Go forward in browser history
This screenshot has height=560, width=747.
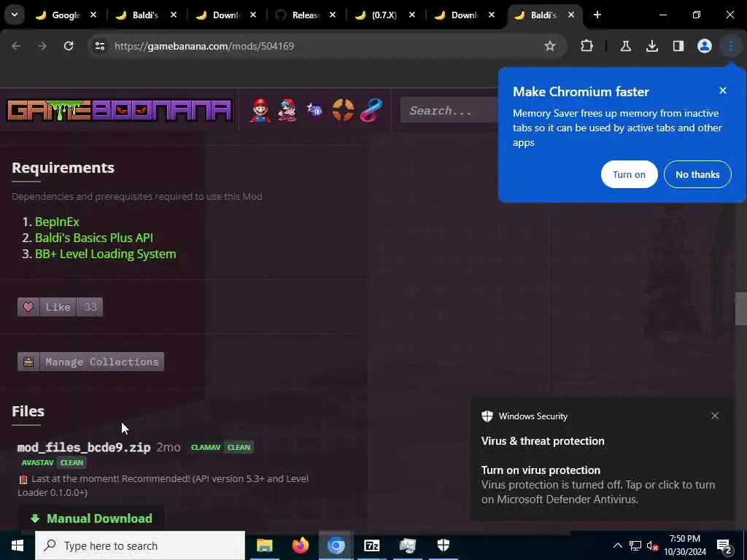(42, 46)
